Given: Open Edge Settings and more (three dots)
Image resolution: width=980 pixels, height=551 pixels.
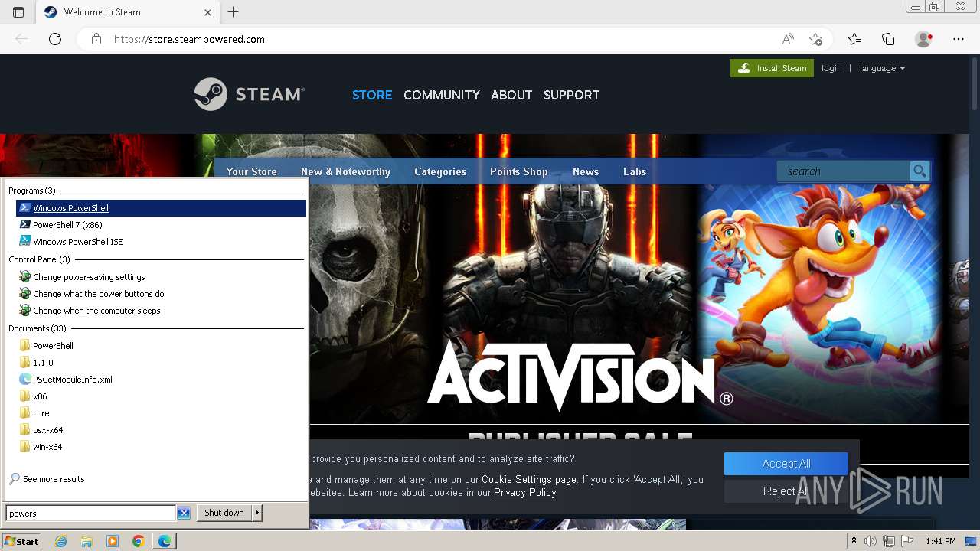Looking at the screenshot, I should [959, 39].
